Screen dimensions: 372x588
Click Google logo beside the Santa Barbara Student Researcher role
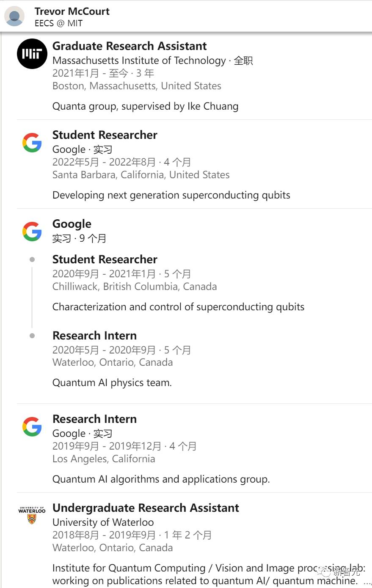[x=32, y=143]
